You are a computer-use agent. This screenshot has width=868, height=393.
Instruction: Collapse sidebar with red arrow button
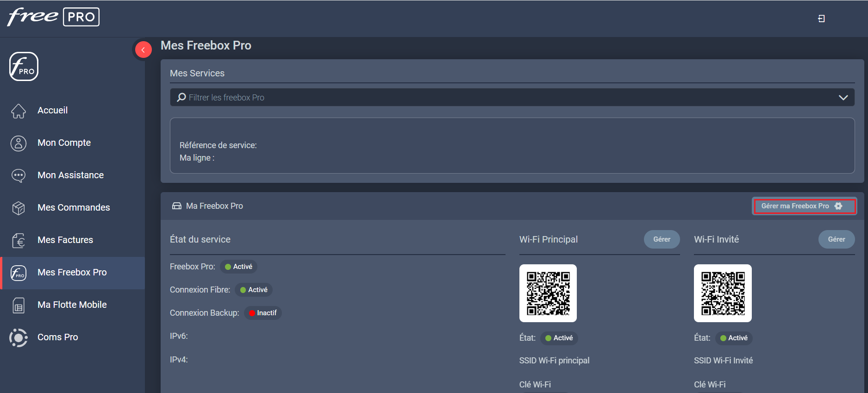tap(143, 50)
